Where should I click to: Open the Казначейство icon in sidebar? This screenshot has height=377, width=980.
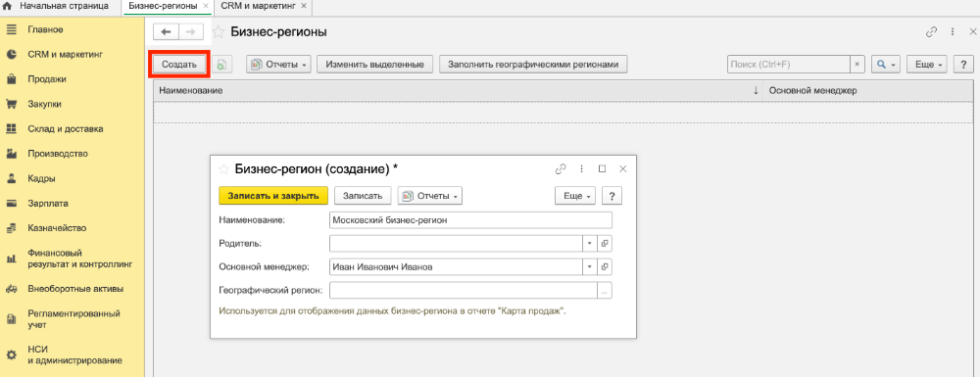[x=11, y=228]
